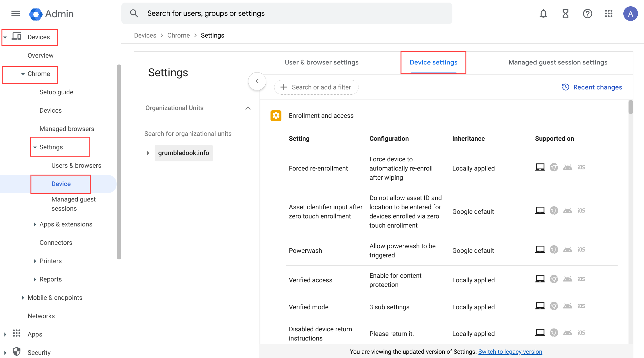Open the notifications bell
The height and width of the screenshot is (358, 644).
[543, 13]
